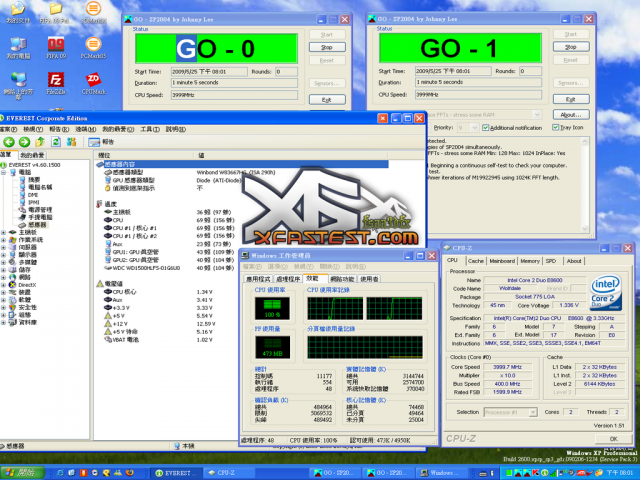Open CPU-Z processor Selection dropdown
Viewport: 640px width, 480px height.
point(533,412)
